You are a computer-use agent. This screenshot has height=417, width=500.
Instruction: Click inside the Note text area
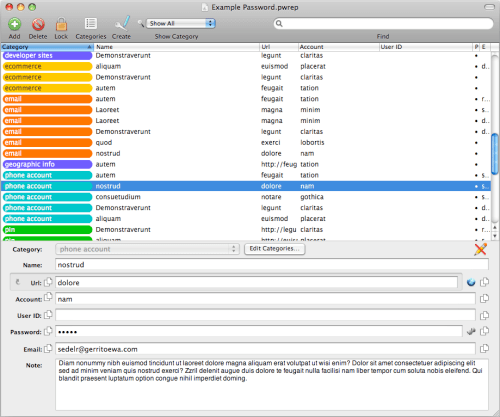click(272, 384)
